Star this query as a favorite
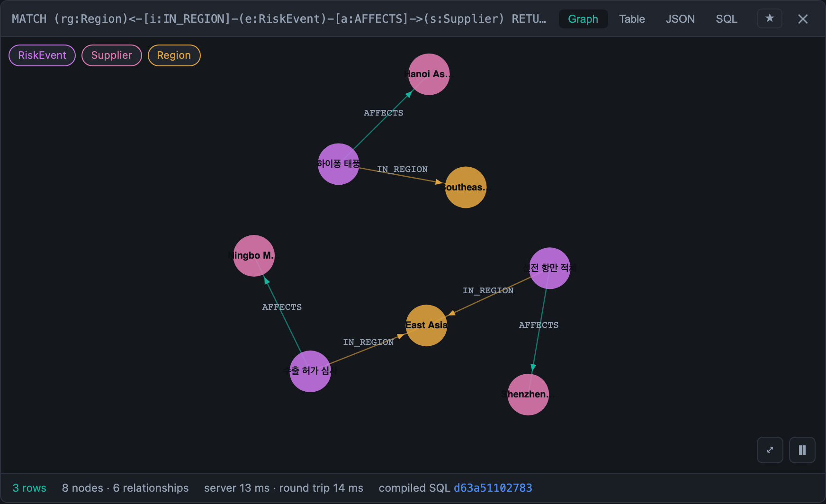This screenshot has height=504, width=826. (x=770, y=19)
